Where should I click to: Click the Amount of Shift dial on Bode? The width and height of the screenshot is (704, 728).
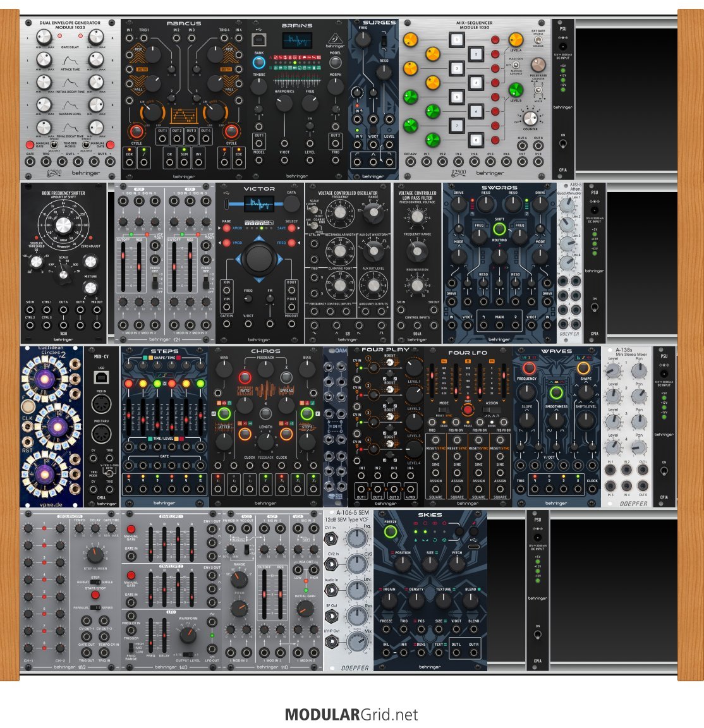(x=63, y=225)
